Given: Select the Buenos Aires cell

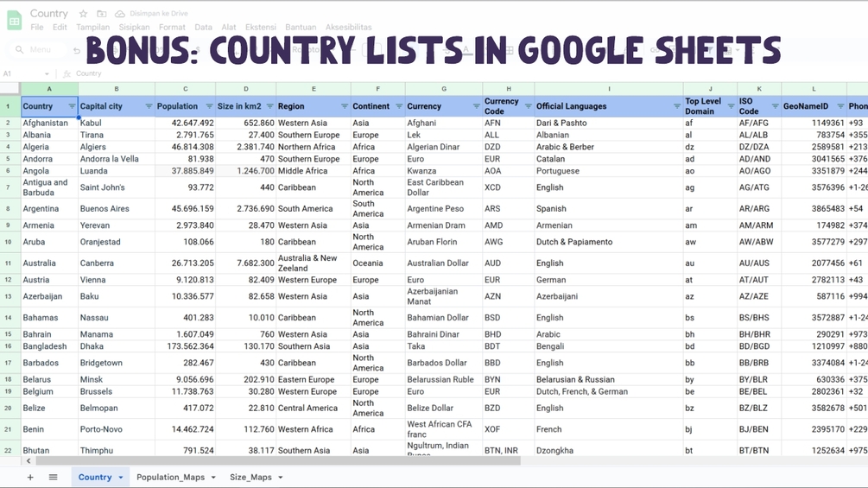Looking at the screenshot, I should (117, 209).
